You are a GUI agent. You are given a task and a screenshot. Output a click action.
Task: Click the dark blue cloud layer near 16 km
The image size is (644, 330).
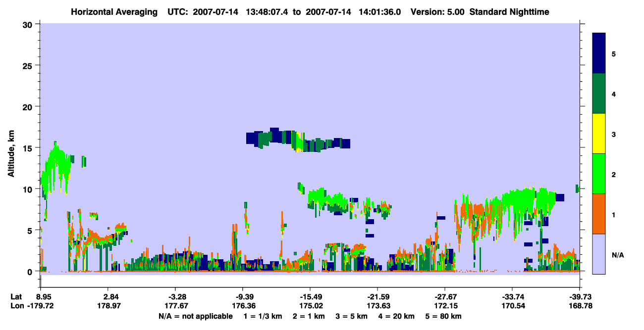tap(297, 140)
